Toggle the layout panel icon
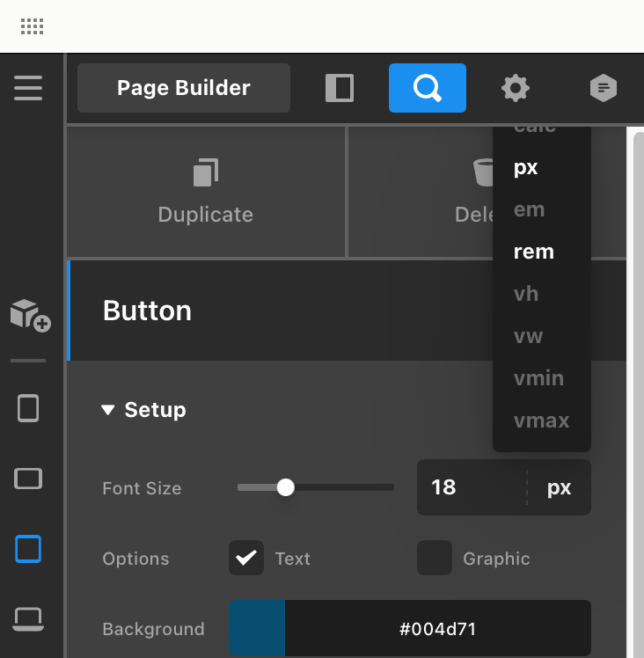644x658 pixels. (x=339, y=88)
